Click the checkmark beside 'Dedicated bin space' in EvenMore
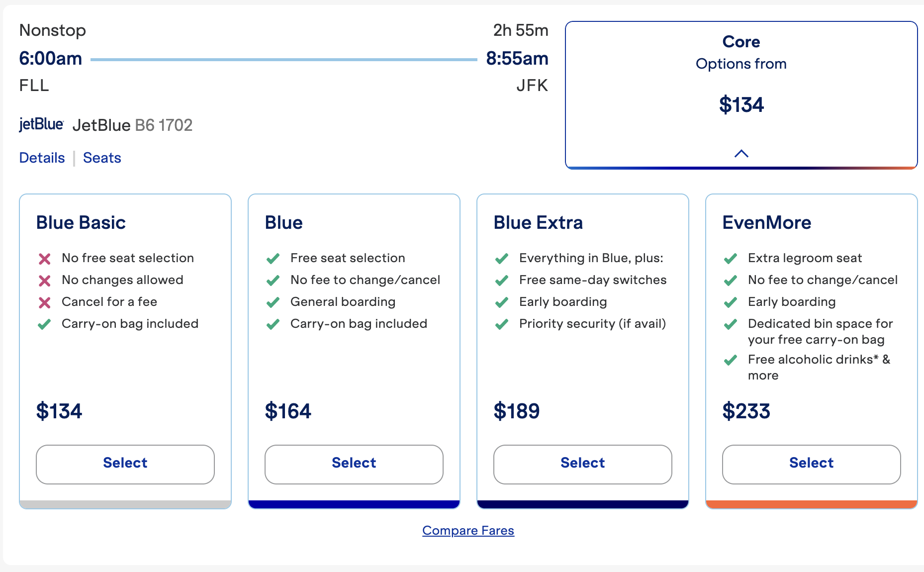Viewport: 924px width, 572px height. click(x=731, y=324)
